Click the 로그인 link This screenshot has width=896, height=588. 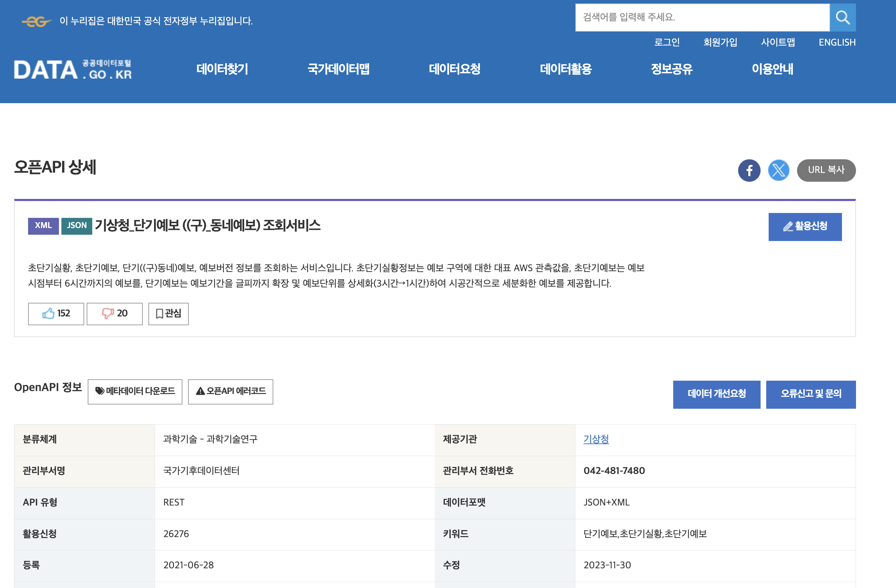[x=667, y=42]
